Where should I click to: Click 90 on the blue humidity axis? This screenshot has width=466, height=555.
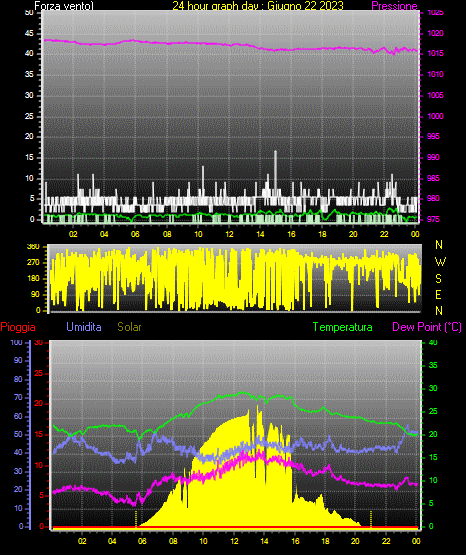[x=18, y=360]
